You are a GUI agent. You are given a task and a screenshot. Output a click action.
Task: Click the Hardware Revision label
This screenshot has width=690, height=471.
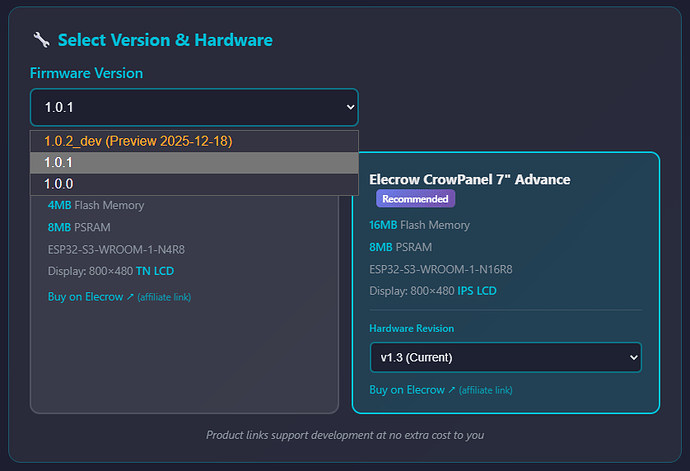coord(413,328)
